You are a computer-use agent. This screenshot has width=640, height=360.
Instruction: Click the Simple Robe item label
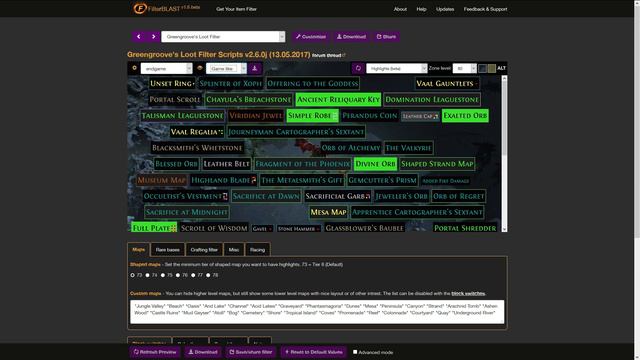coord(312,116)
